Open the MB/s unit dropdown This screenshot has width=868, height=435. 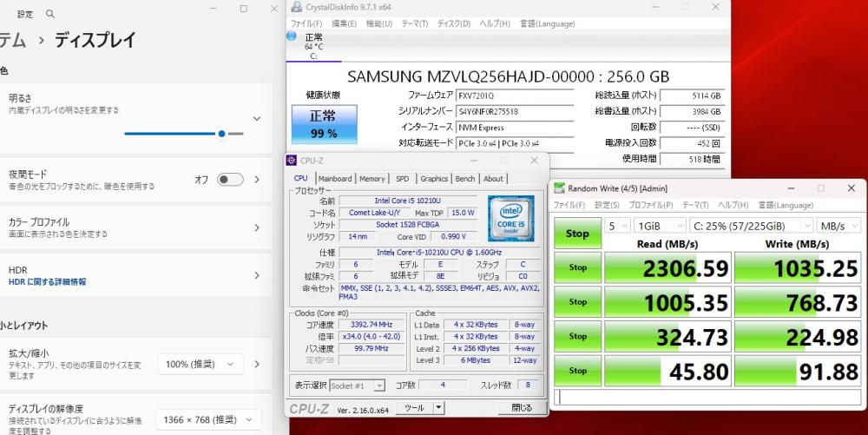coord(838,226)
